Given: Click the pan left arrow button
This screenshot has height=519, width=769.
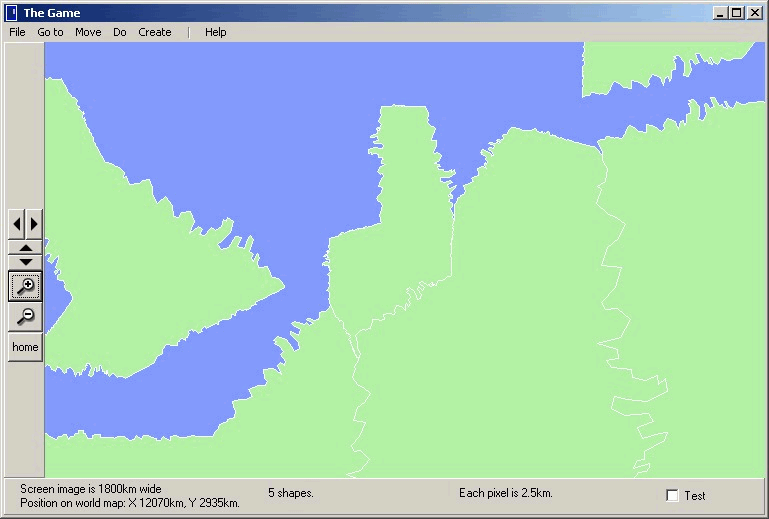Looking at the screenshot, I should click(x=16, y=223).
